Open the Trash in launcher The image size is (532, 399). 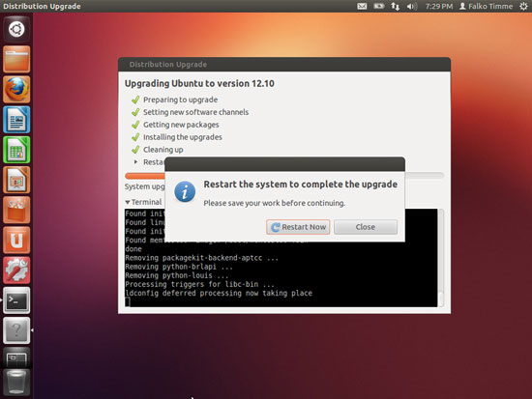[16, 383]
